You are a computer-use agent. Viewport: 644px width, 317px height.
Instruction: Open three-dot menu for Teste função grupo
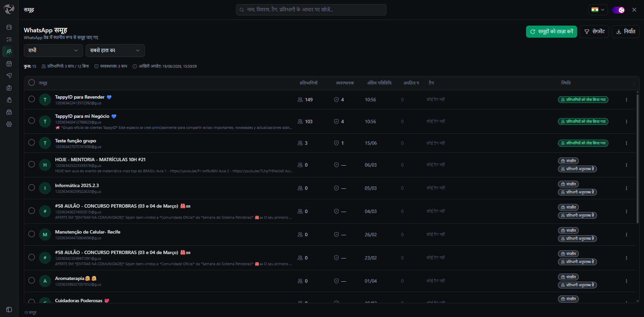click(627, 143)
